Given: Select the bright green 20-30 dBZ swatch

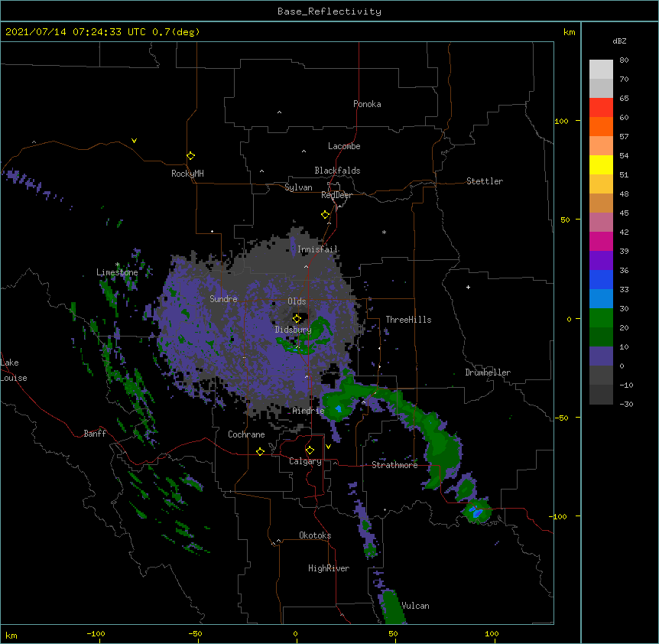Looking at the screenshot, I should [x=601, y=318].
